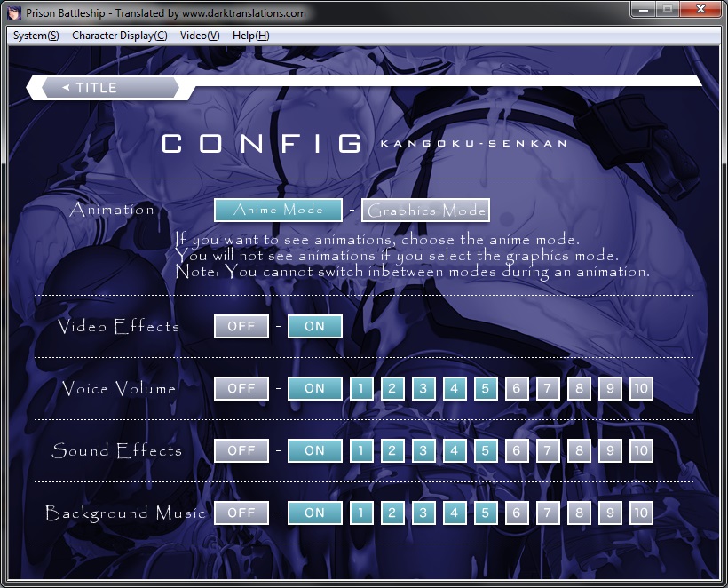
Task: Set Background Music to level 8
Action: (x=579, y=513)
